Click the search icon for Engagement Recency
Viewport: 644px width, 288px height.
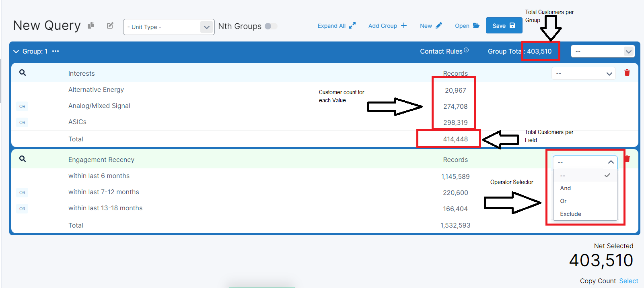point(23,159)
